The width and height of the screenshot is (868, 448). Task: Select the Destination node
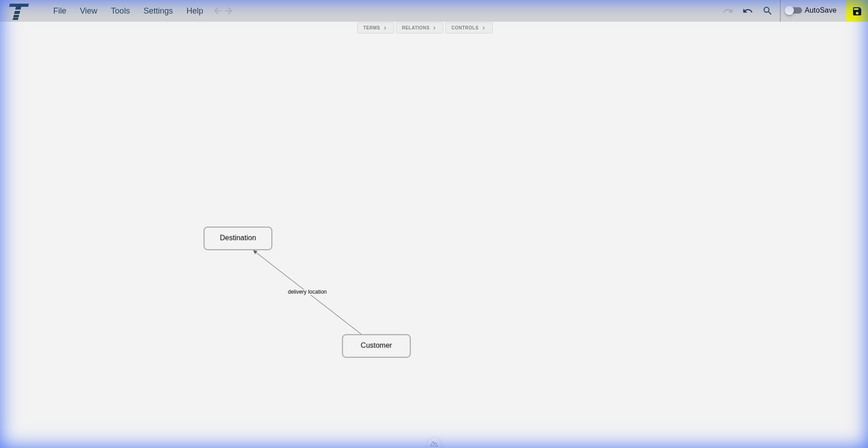point(238,238)
